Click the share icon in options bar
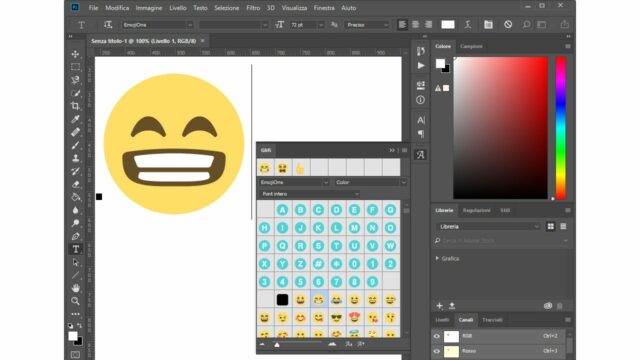This screenshot has height=360, width=640. (564, 25)
